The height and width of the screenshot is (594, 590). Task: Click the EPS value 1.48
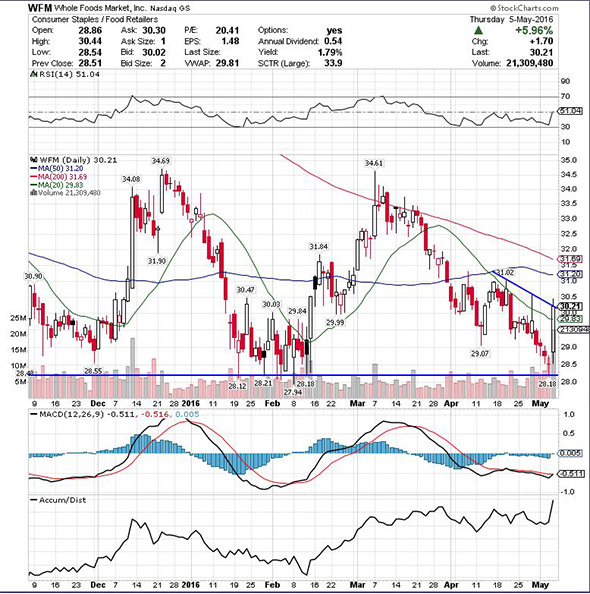[x=230, y=41]
